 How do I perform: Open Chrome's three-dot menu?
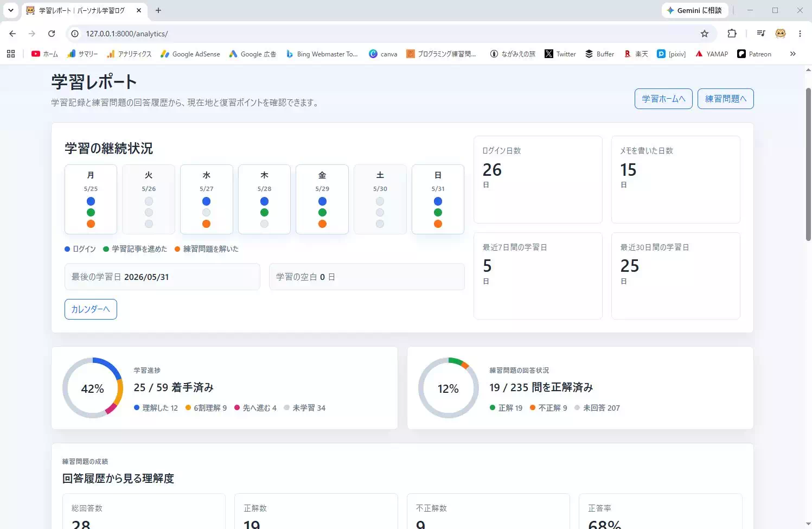pyautogui.click(x=800, y=34)
